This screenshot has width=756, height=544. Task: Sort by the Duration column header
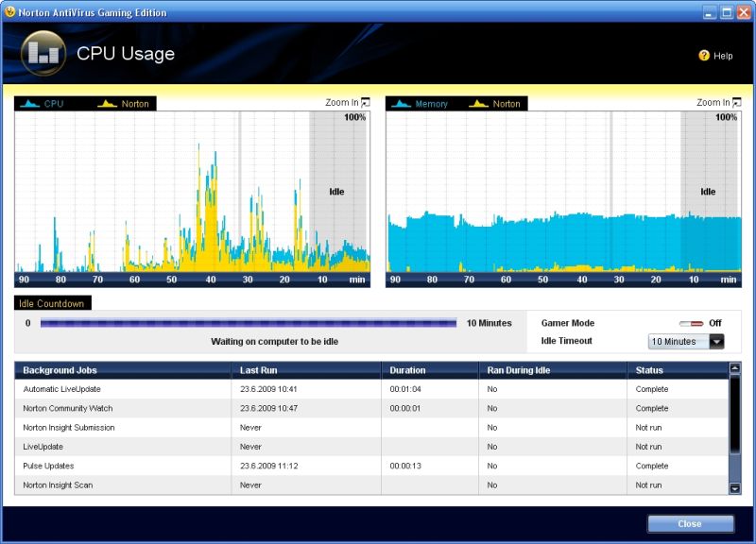point(430,370)
